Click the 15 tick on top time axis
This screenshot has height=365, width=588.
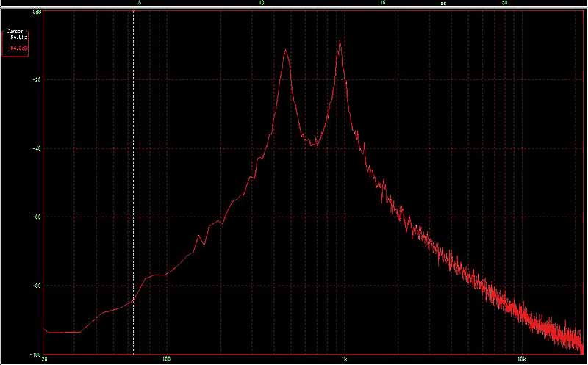pyautogui.click(x=382, y=4)
